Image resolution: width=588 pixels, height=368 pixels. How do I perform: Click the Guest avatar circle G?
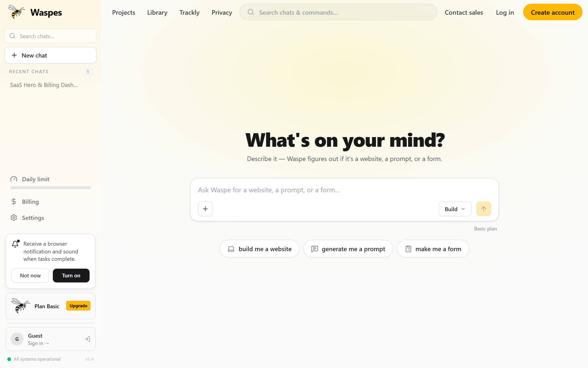pos(17,339)
